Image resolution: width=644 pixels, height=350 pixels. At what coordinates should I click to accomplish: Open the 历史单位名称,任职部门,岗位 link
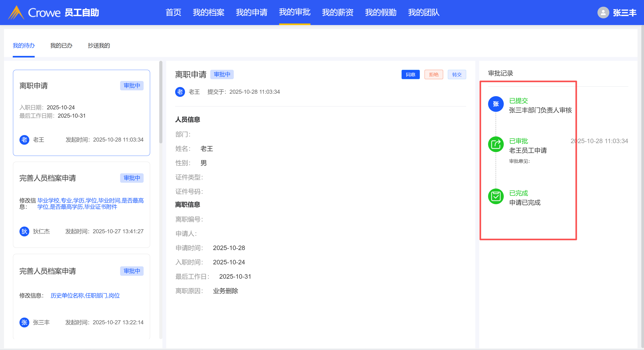click(85, 295)
